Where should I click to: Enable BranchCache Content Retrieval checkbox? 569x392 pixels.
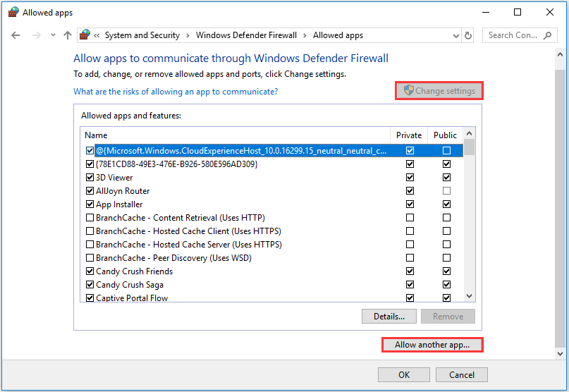90,218
